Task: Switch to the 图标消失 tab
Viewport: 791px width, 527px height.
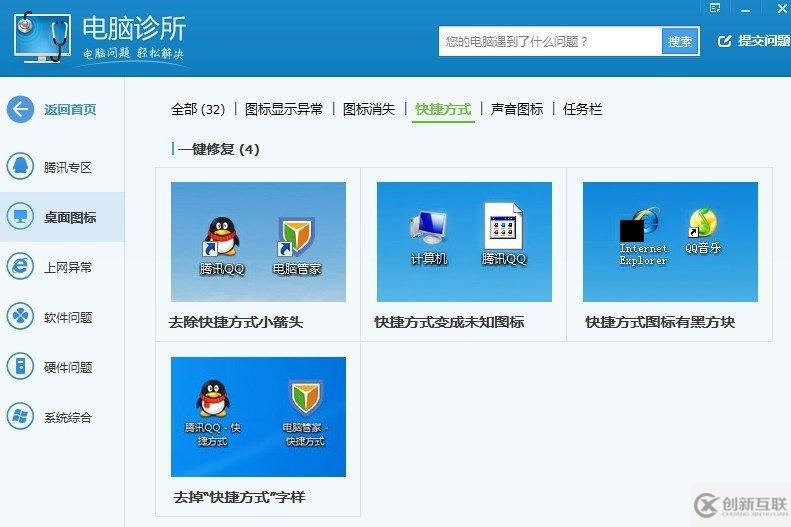Action: click(369, 109)
